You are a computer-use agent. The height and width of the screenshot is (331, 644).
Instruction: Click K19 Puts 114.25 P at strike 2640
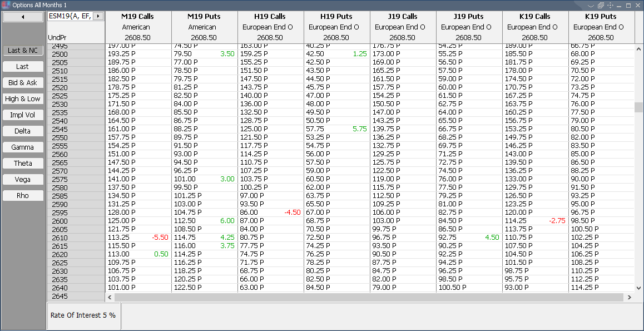pyautogui.click(x=585, y=288)
